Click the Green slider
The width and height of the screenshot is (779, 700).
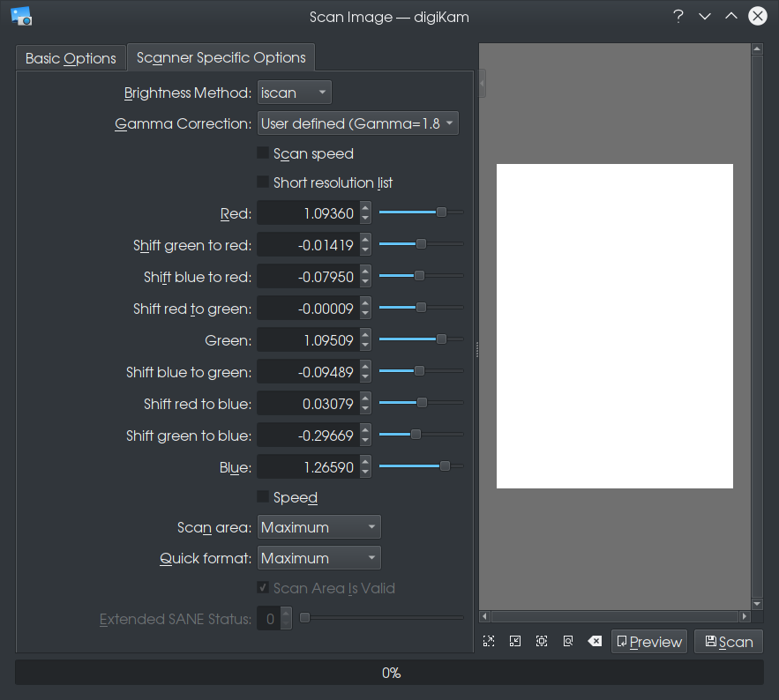click(x=422, y=339)
